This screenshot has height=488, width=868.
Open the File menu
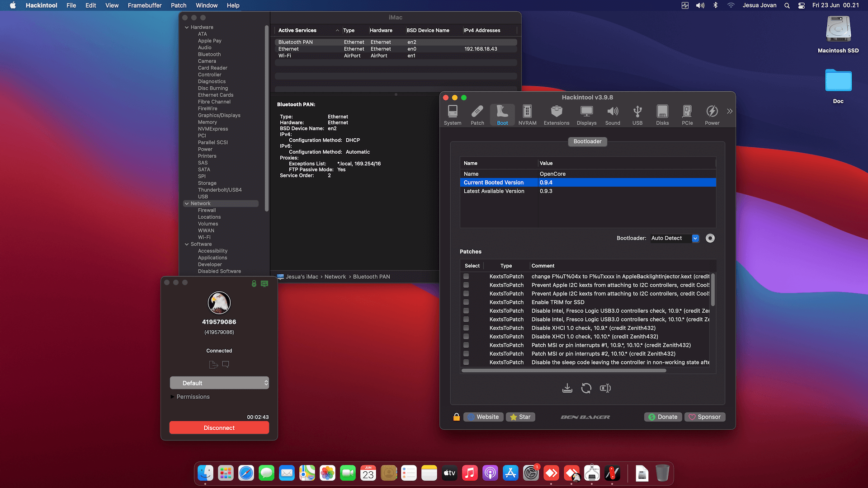(71, 5)
